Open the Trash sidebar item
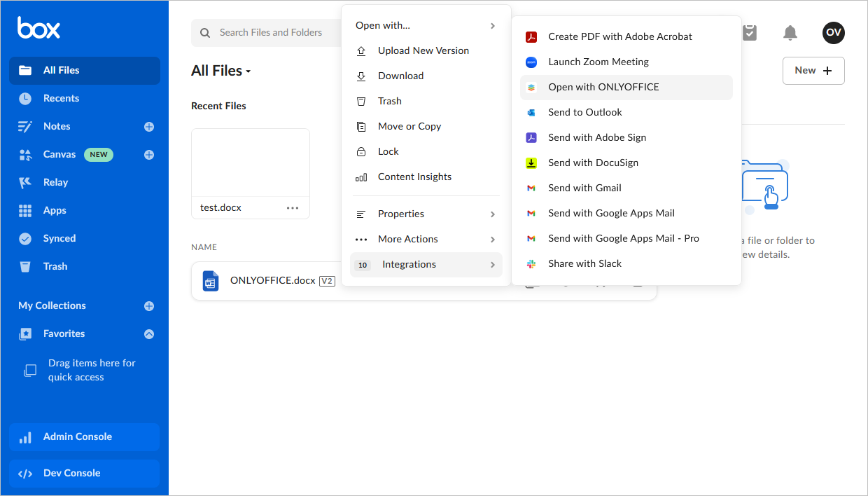This screenshot has width=868, height=496. 56,266
